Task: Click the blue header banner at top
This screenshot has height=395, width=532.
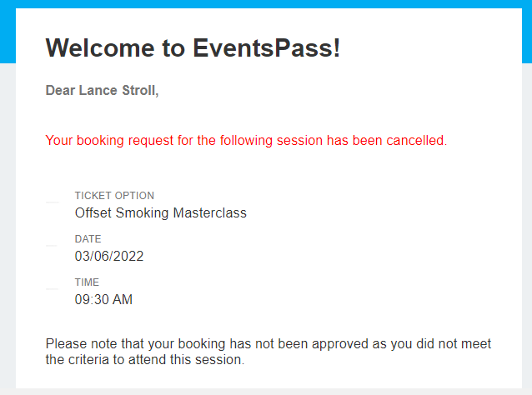Action: click(266, 4)
